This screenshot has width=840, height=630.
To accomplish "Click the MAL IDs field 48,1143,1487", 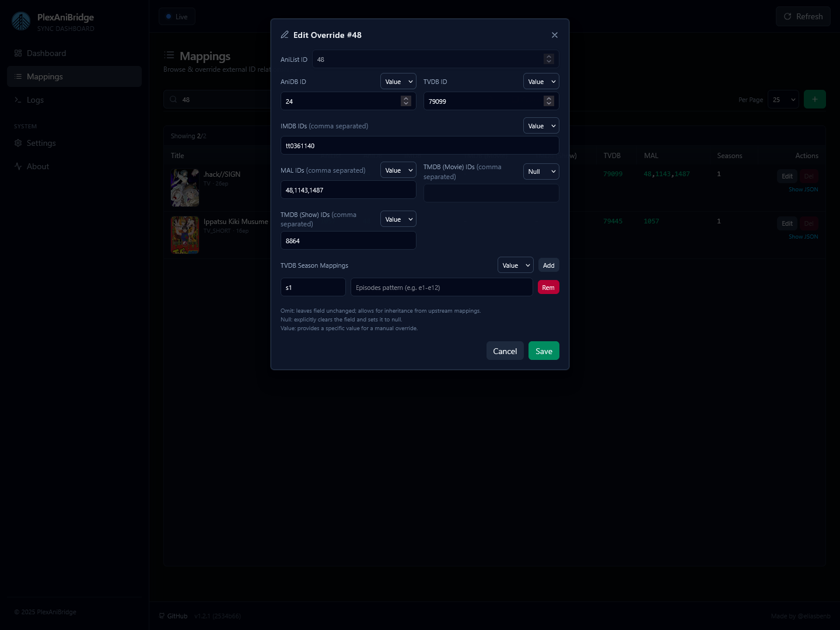I will coord(348,190).
